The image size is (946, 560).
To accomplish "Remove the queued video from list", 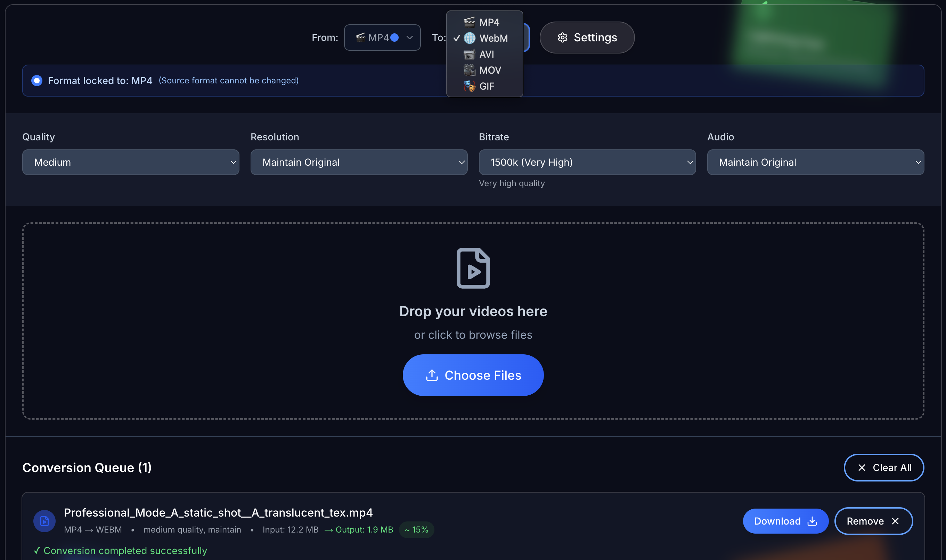I will click(873, 521).
